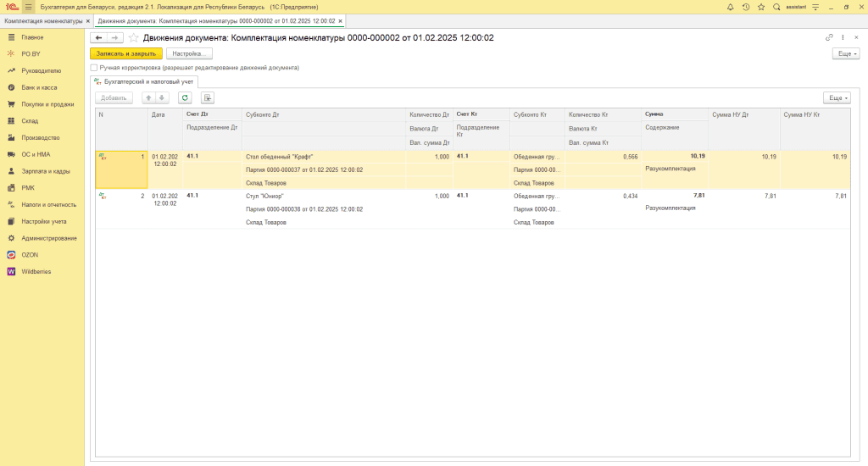868x466 pixels.
Task: Click quantity 0,434 in Количество Кт
Action: [x=630, y=196]
